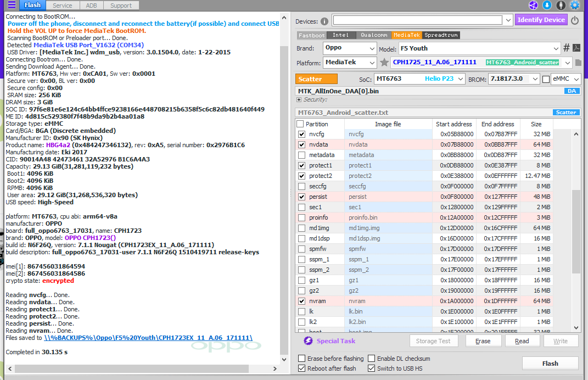Click the Read button

coord(522,341)
